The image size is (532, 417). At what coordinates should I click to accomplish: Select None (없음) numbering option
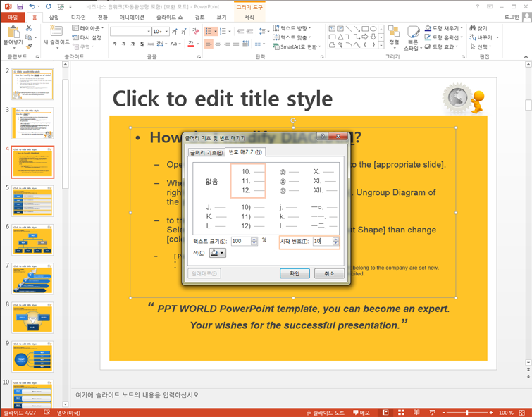click(211, 181)
